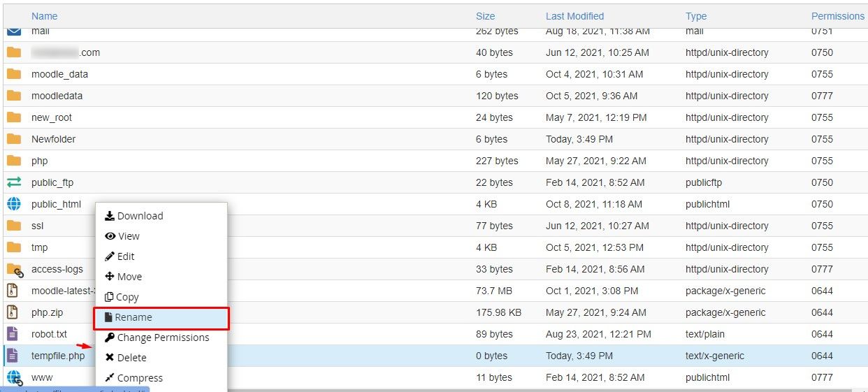
Task: Click the www globe link icon
Action: (x=14, y=378)
